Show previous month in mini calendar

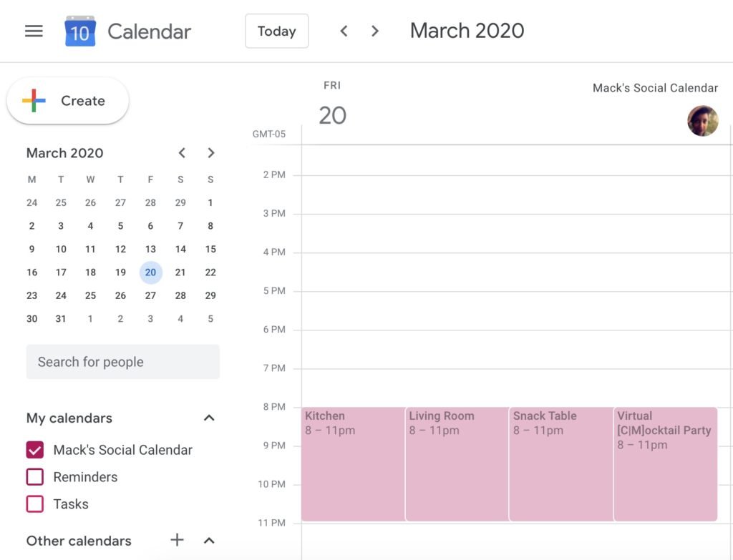182,153
